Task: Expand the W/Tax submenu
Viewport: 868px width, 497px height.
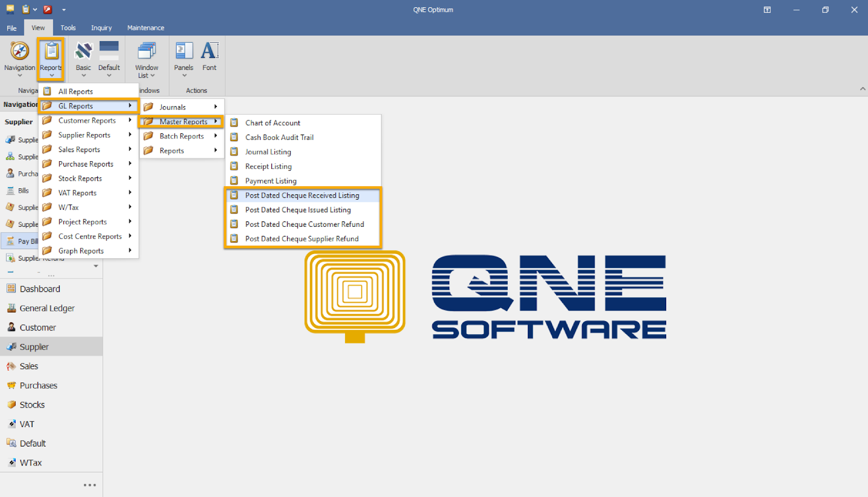Action: click(89, 207)
